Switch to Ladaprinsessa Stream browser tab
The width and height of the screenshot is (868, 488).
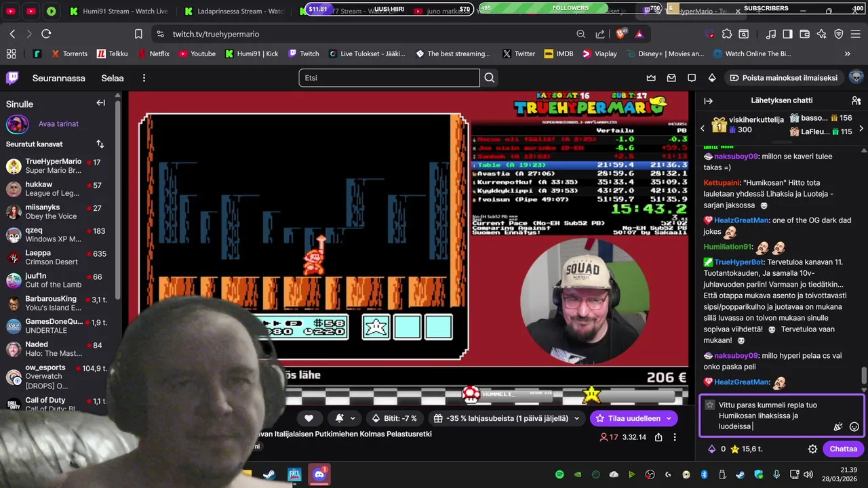[x=234, y=11]
